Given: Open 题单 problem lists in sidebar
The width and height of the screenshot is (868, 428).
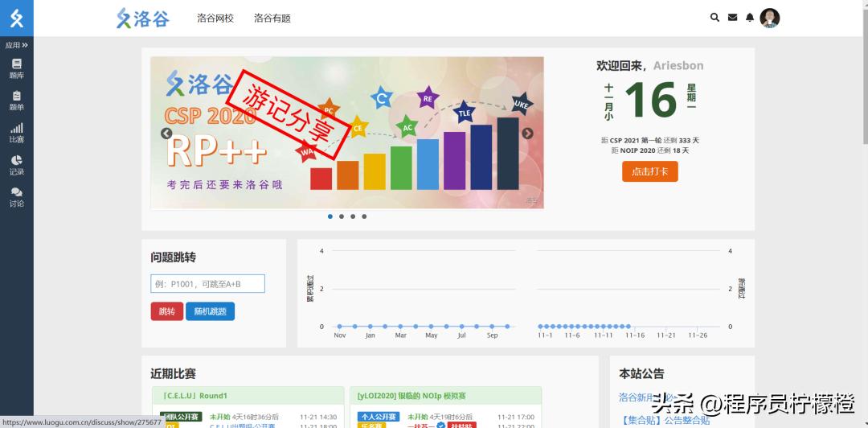Looking at the screenshot, I should [x=17, y=101].
